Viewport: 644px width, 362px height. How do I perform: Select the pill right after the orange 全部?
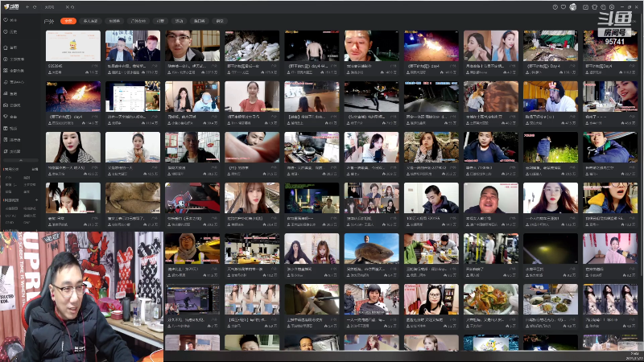[91, 21]
